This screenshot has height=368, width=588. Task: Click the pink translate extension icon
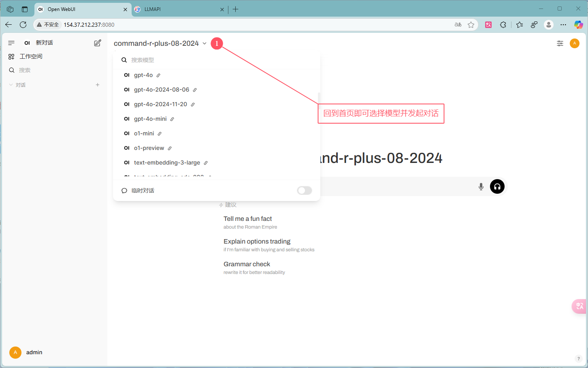pyautogui.click(x=488, y=25)
